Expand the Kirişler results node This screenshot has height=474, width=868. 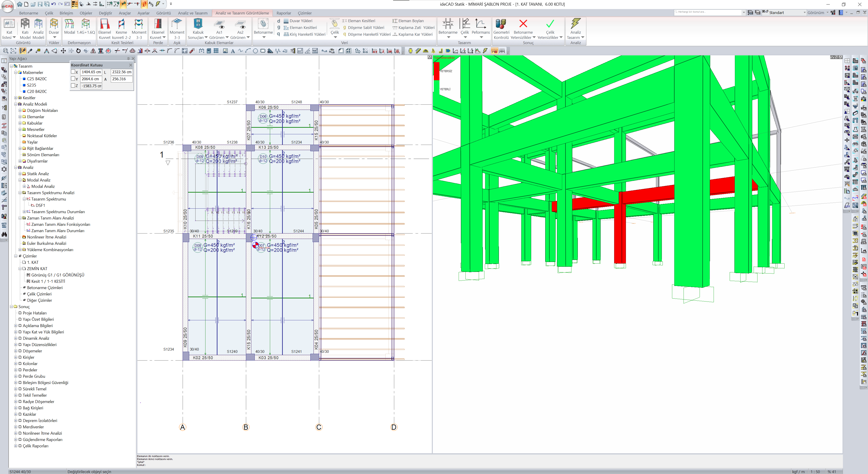click(x=16, y=357)
